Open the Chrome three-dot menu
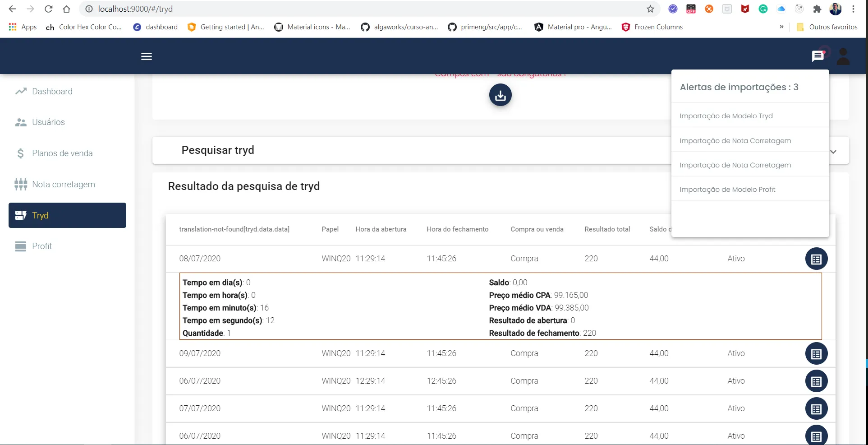 tap(853, 9)
